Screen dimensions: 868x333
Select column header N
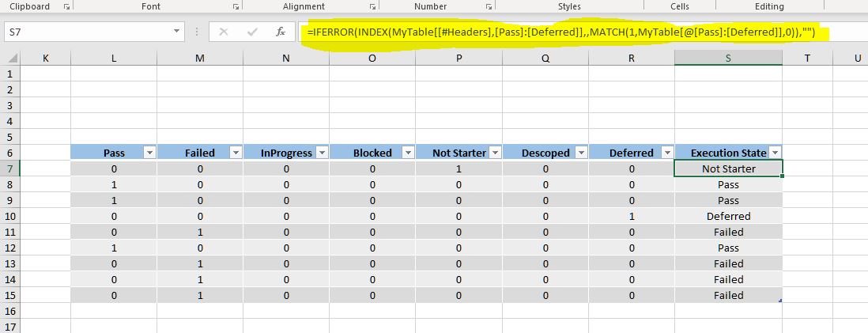click(286, 59)
